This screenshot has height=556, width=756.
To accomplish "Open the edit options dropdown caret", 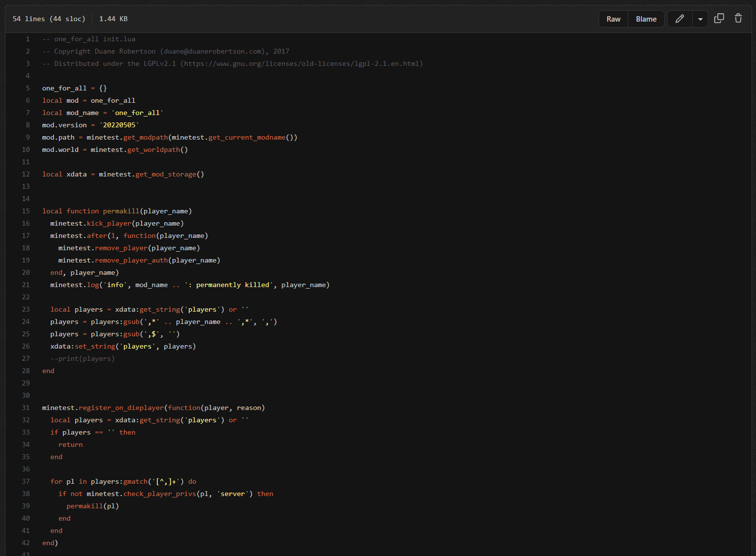I will coord(700,19).
